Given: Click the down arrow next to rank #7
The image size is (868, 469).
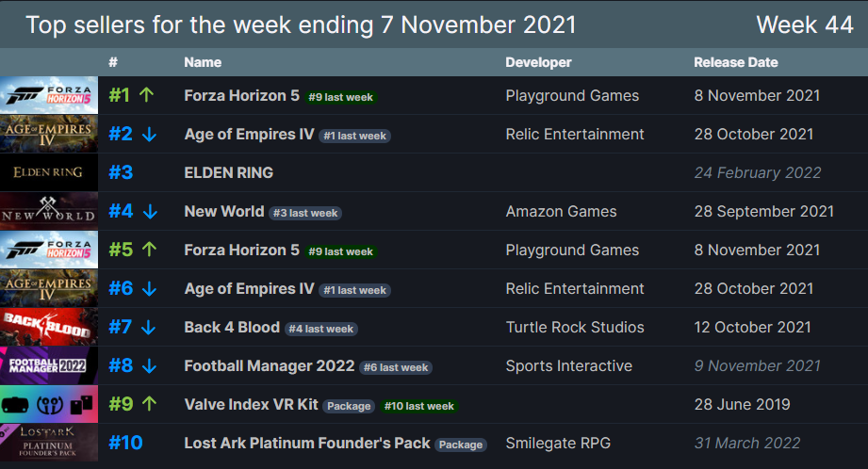Looking at the screenshot, I should click(148, 328).
